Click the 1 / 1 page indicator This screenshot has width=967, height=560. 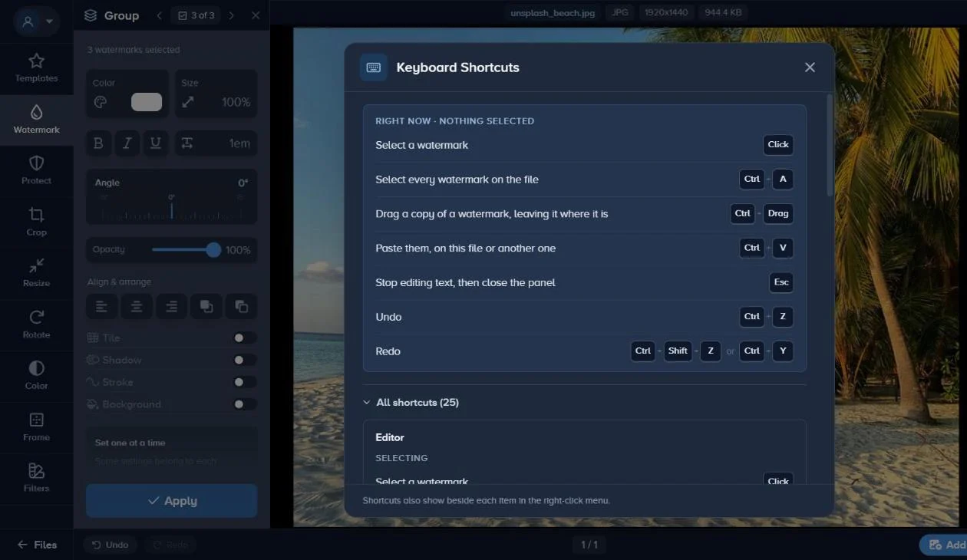coord(589,545)
